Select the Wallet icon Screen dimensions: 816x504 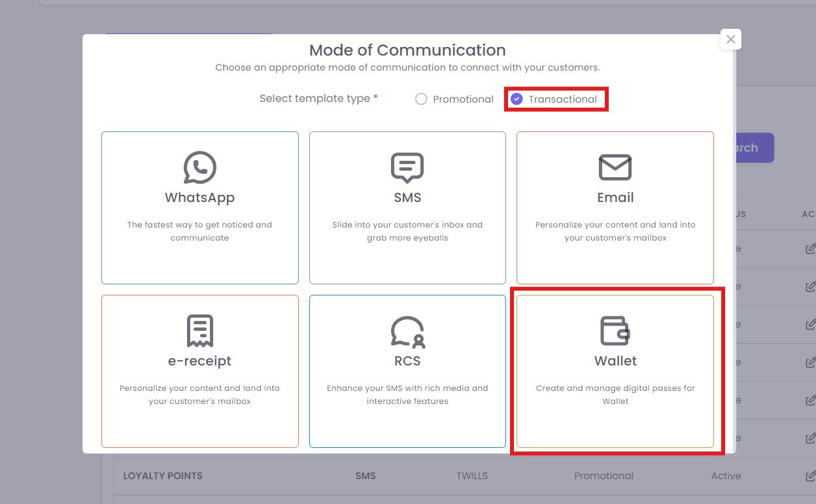pos(615,331)
